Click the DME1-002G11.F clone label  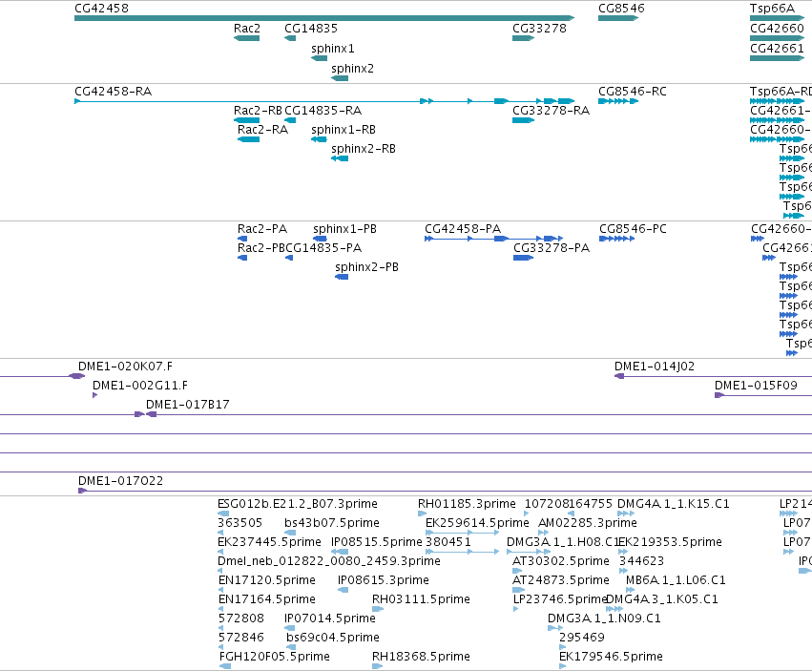coord(140,386)
